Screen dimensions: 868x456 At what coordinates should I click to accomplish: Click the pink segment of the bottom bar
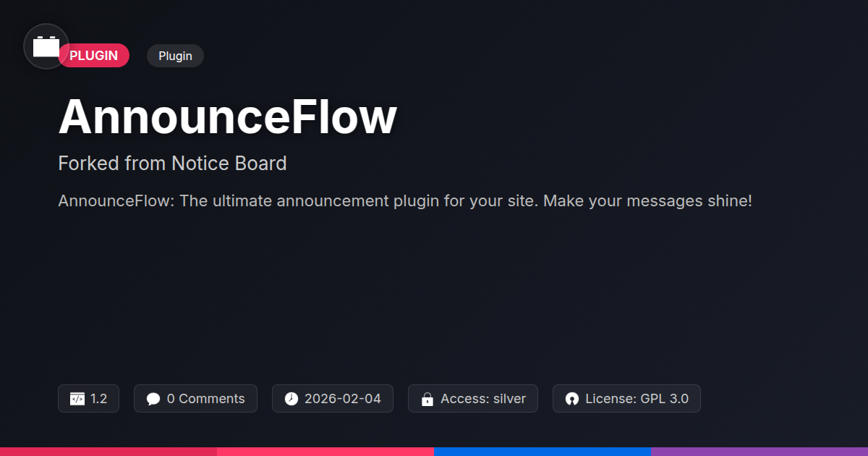point(325,452)
